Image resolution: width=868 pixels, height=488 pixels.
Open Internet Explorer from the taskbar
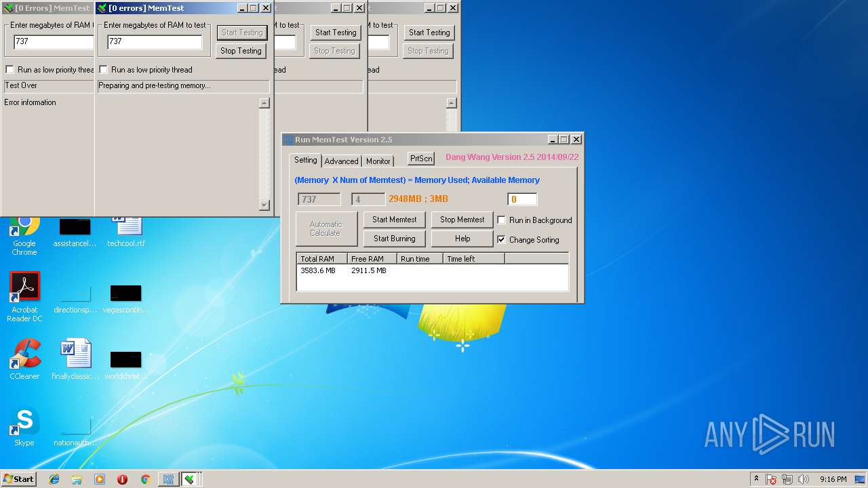(54, 479)
